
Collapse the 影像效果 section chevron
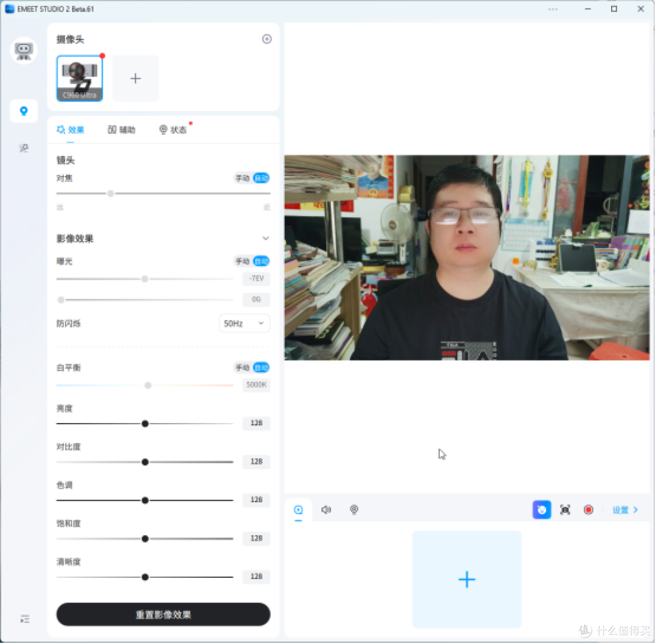tap(265, 239)
